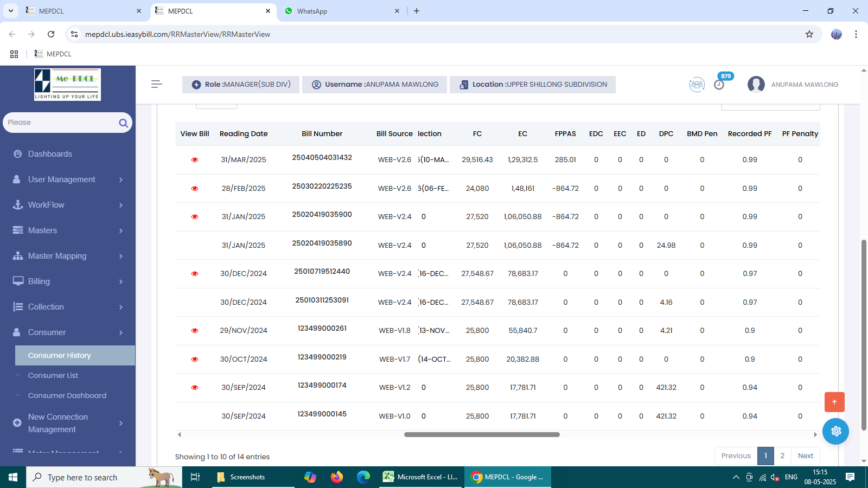Click the Me-PDCL logo
Screen dimensions: 868x488
(x=67, y=85)
